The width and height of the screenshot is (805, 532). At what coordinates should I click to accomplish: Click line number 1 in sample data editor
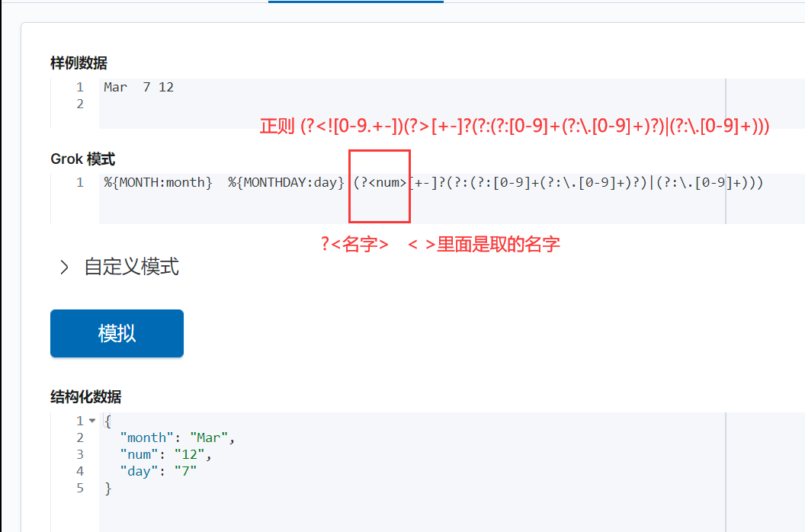[79, 87]
